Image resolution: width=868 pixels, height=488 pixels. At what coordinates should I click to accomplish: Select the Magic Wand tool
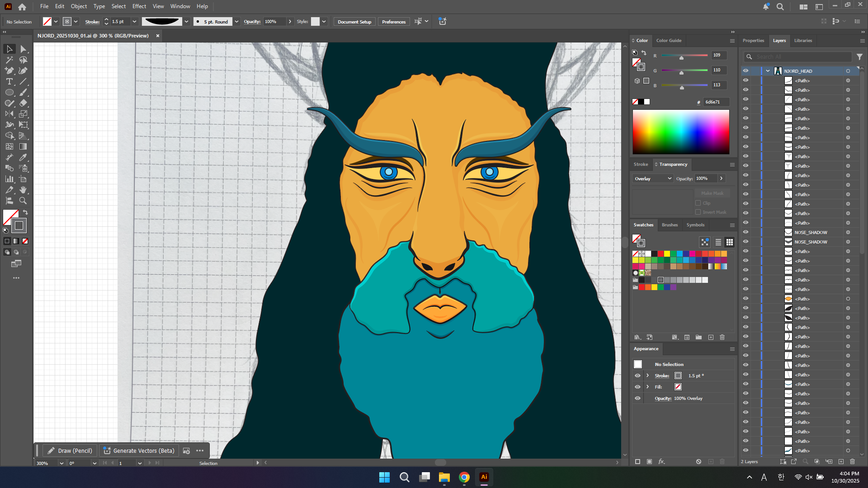point(9,60)
